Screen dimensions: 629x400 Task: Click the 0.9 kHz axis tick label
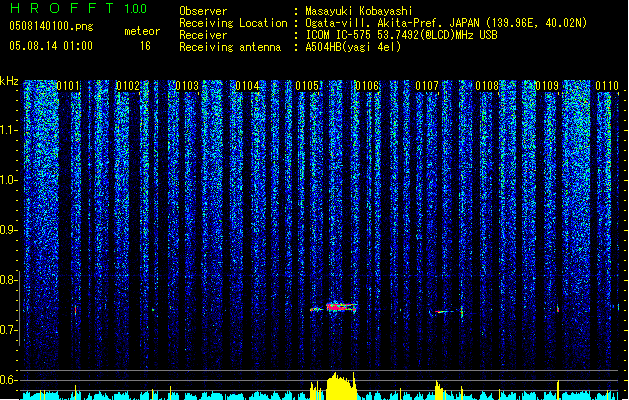(9, 230)
